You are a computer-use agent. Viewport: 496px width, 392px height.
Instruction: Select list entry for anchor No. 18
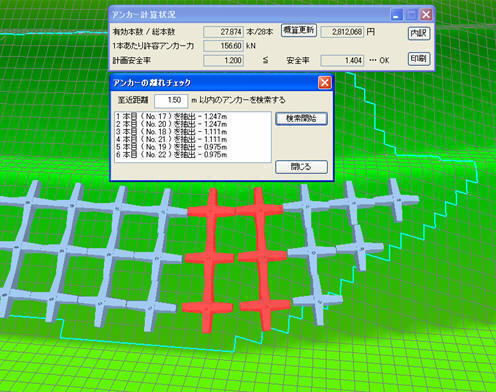coord(193,132)
